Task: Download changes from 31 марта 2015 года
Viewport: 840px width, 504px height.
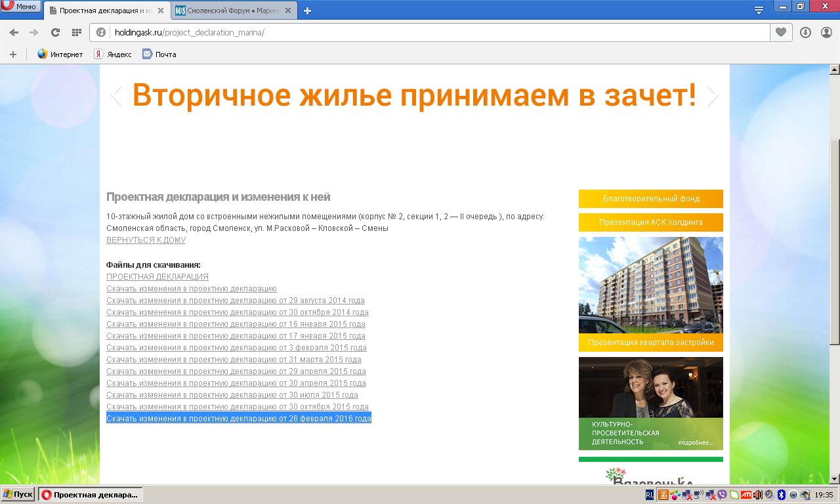Action: [x=234, y=360]
